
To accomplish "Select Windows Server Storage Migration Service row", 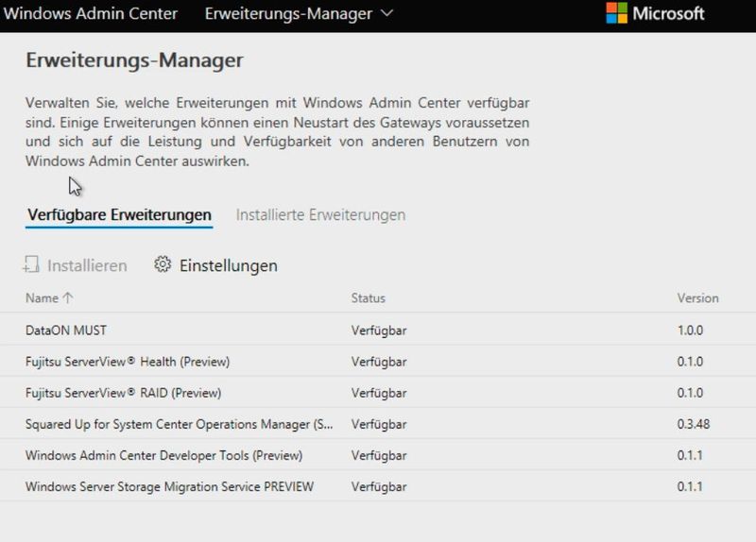I will 378,486.
